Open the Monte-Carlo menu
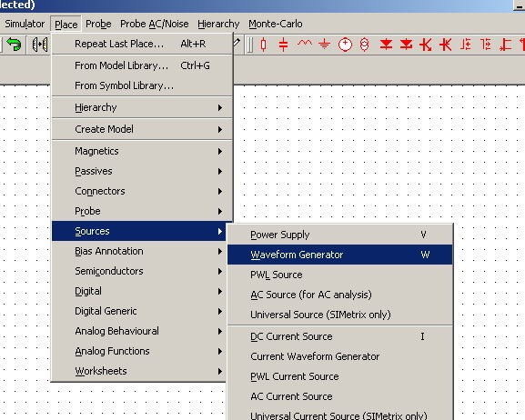 click(275, 25)
